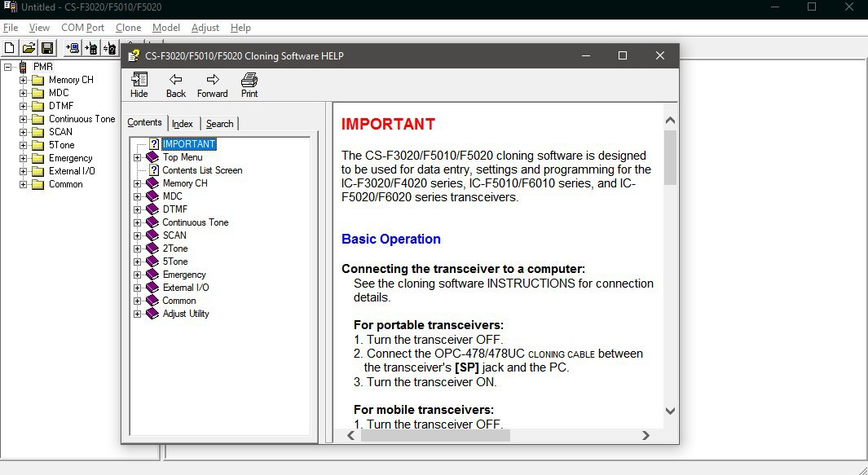Hide the help navigation pane
The image size is (868, 475).
point(139,86)
